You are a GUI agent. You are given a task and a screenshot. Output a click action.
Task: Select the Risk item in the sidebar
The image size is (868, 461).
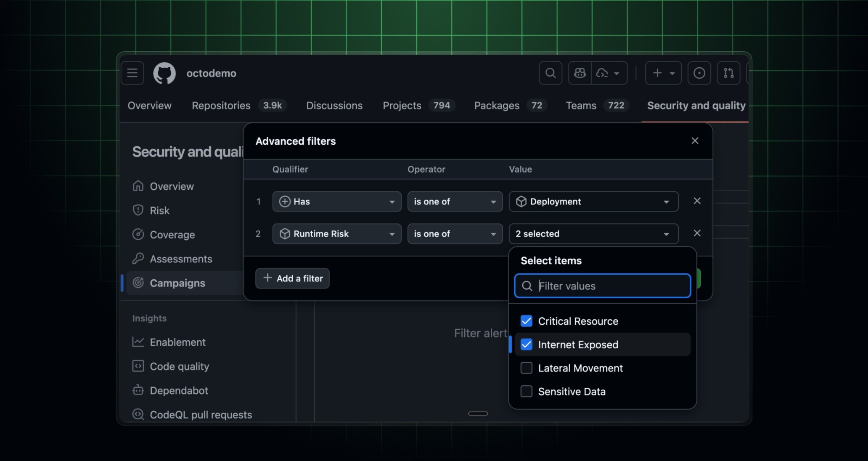[159, 210]
